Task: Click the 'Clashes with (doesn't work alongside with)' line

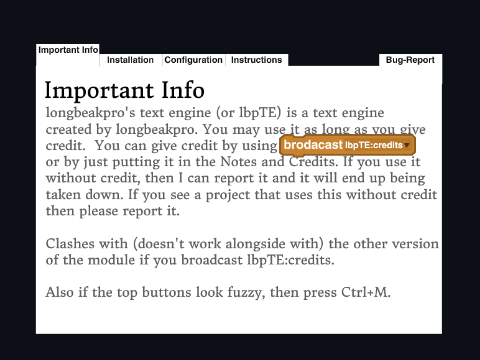Action: (242, 244)
